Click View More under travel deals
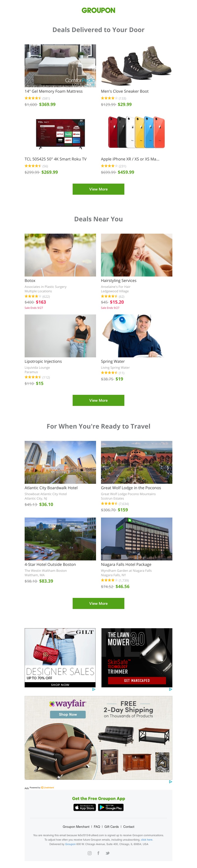Screen dimensions: 197x868 point(98,604)
